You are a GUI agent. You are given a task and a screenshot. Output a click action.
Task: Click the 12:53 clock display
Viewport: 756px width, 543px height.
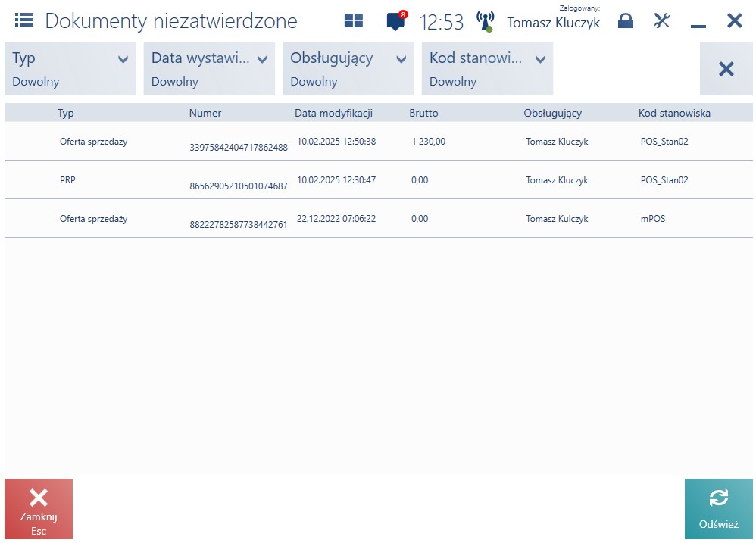(441, 22)
